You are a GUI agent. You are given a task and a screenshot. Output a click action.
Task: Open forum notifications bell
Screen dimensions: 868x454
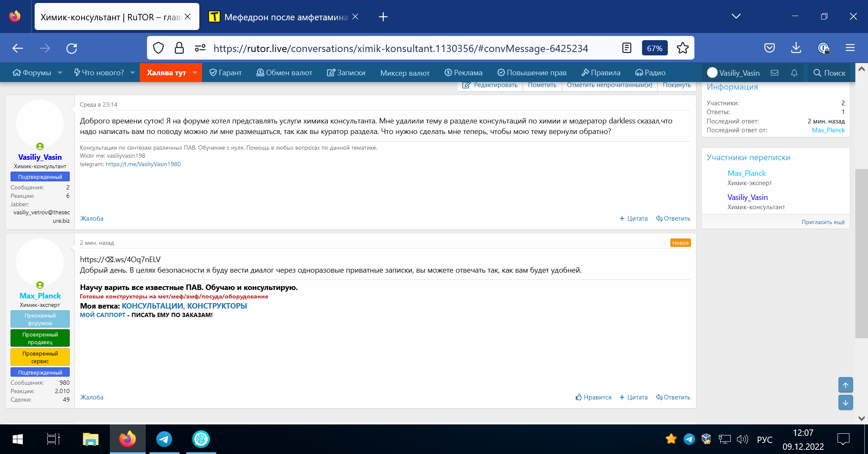point(794,73)
